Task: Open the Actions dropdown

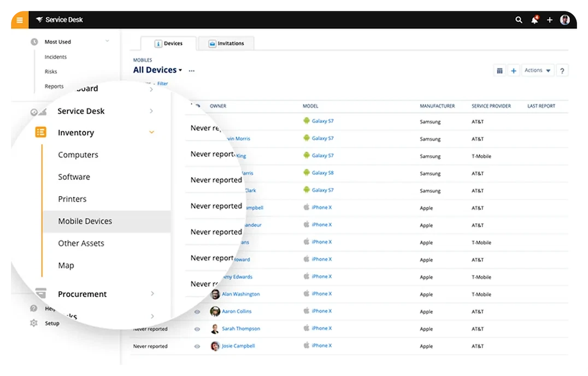Action: (x=537, y=70)
